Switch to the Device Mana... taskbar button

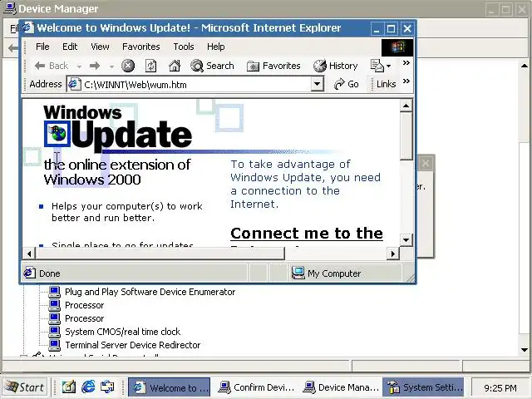[x=340, y=387]
